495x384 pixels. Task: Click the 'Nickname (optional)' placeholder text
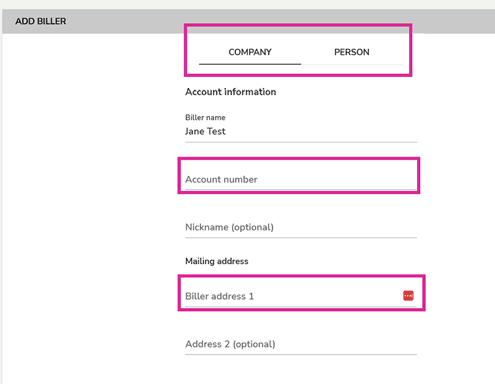tap(229, 227)
